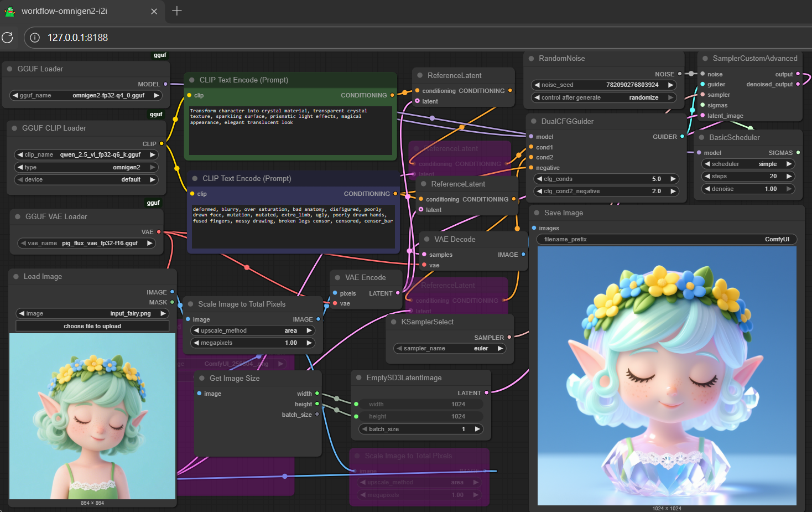
Task: Click right arrow on upscale_method area
Action: (x=309, y=330)
